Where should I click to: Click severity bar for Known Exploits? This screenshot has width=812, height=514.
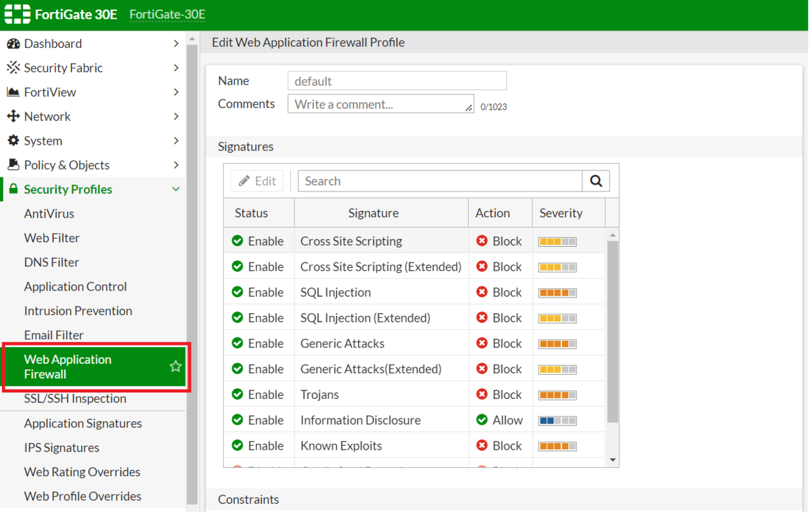[558, 446]
